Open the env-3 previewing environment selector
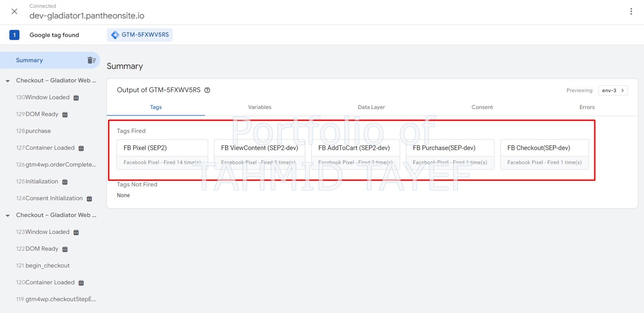Viewport: 644px width, 313px height. point(613,90)
